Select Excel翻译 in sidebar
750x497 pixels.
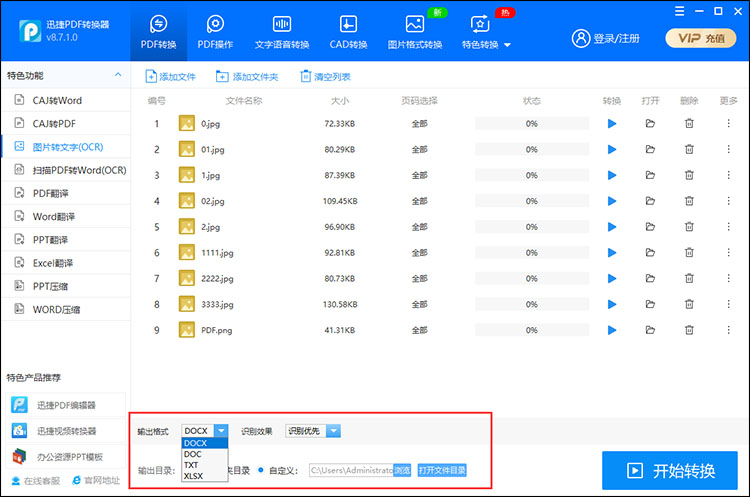[x=66, y=263]
